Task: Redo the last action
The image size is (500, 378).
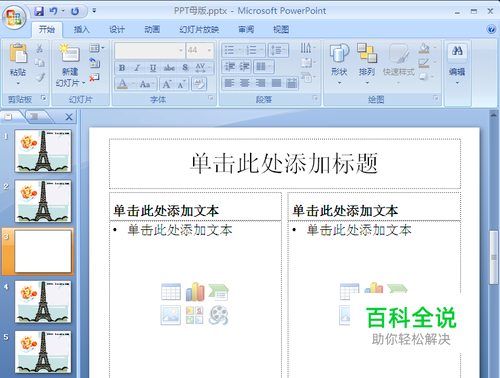Action: tap(75, 12)
